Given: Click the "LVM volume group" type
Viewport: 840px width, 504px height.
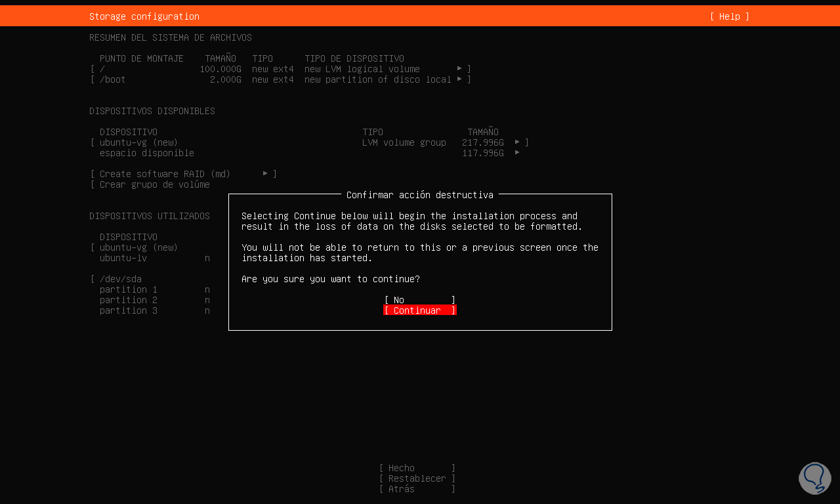Looking at the screenshot, I should [404, 142].
